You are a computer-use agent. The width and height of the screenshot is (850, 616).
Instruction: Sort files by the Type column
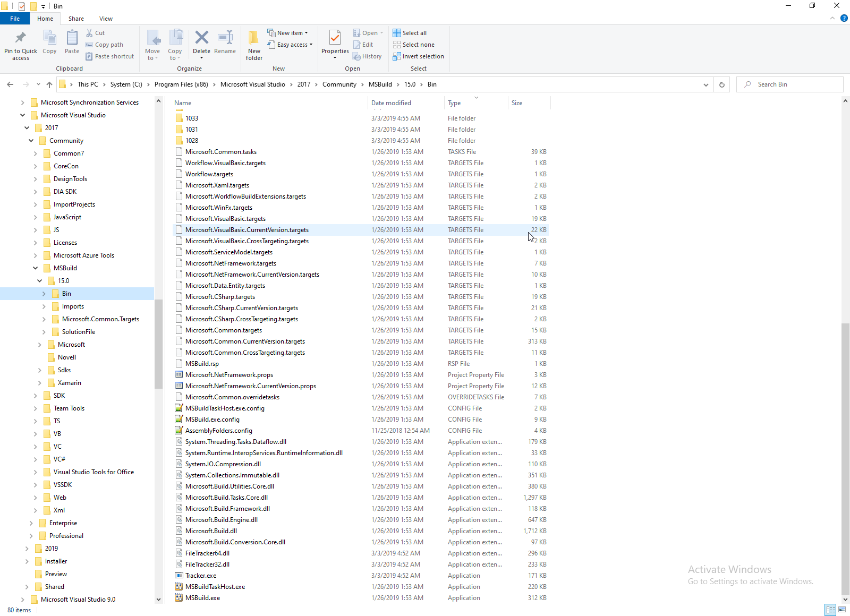[476, 103]
